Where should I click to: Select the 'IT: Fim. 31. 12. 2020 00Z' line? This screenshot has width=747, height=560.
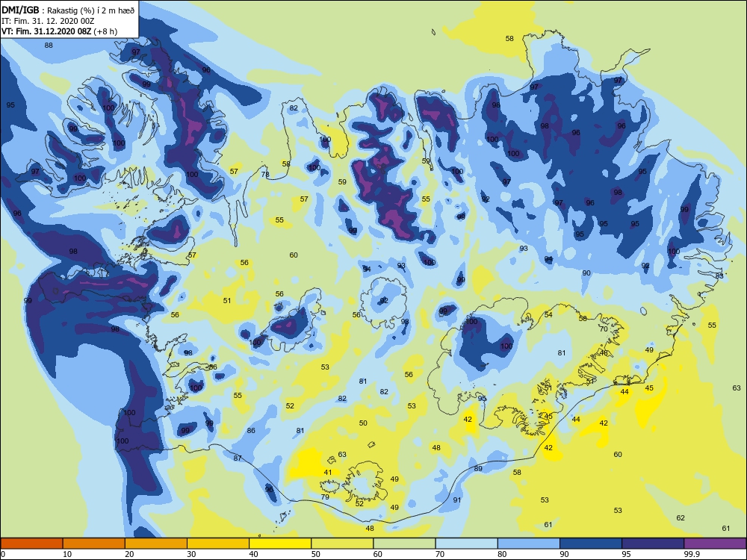coord(48,21)
